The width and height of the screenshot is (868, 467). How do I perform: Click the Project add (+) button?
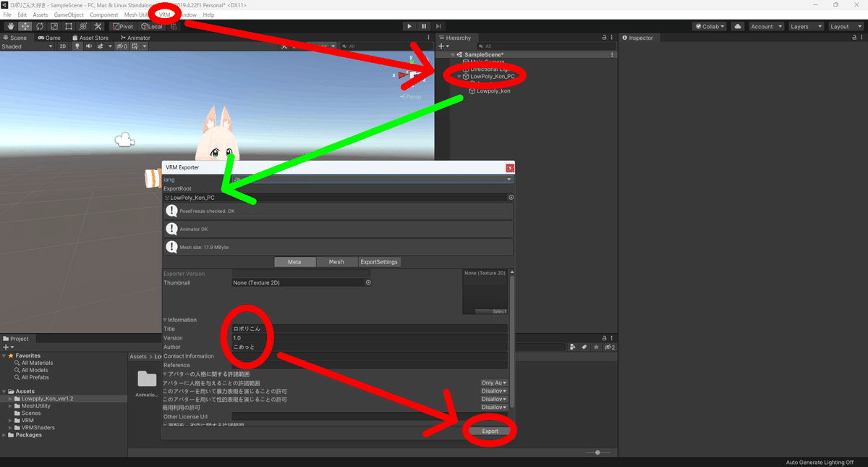point(7,348)
